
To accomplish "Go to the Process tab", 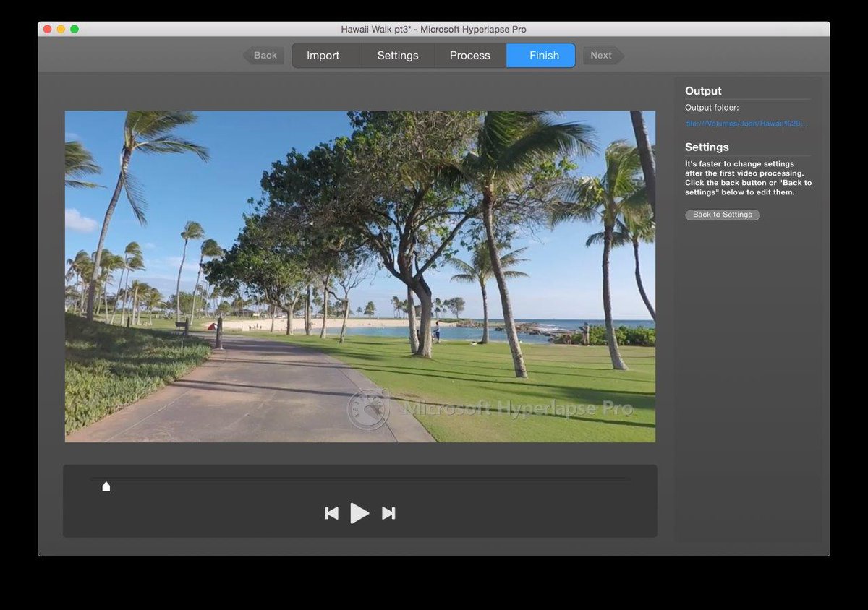I will 470,56.
